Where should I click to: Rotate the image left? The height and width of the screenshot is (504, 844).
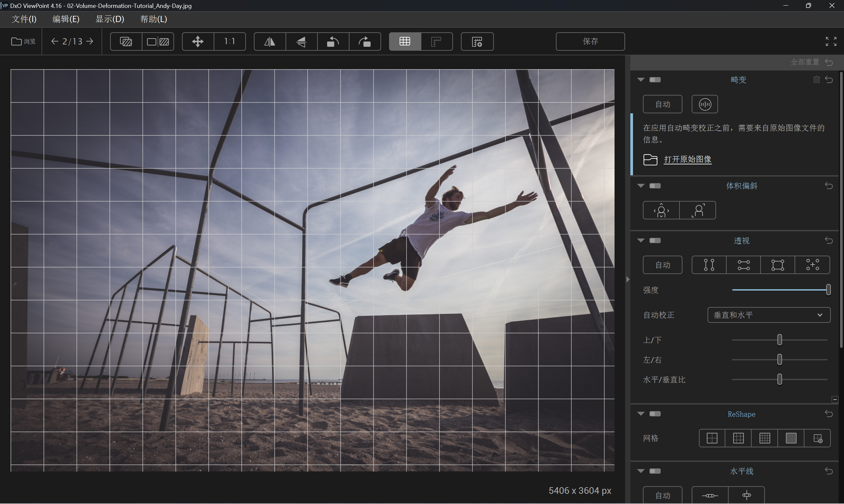point(333,42)
